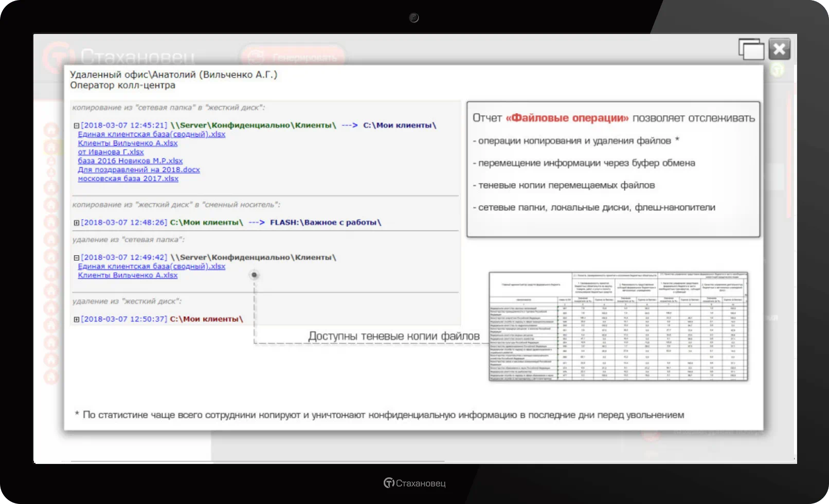This screenshot has width=829, height=504.
Task: Click the 2018-03-07 12:48:26 timestamp
Action: (124, 223)
